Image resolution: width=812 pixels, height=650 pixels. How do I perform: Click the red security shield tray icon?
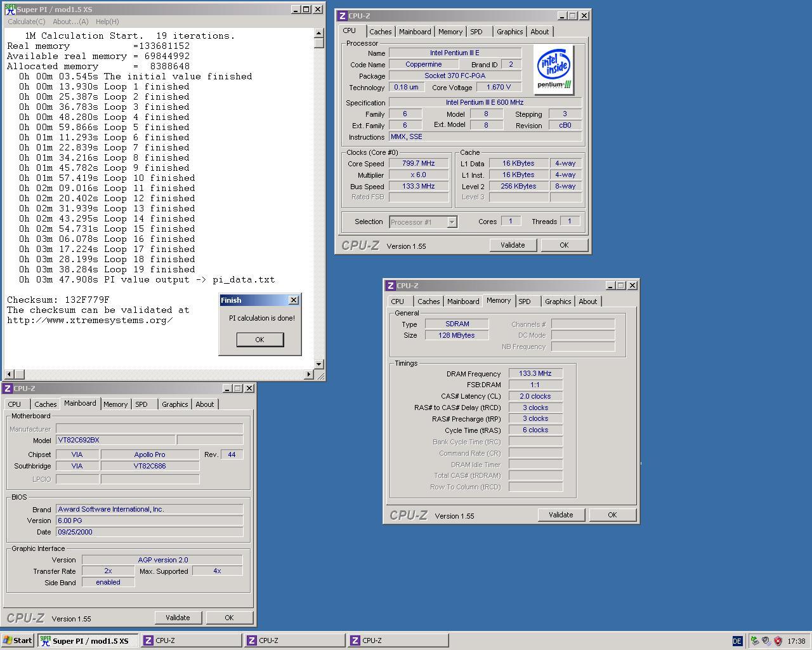[x=778, y=641]
